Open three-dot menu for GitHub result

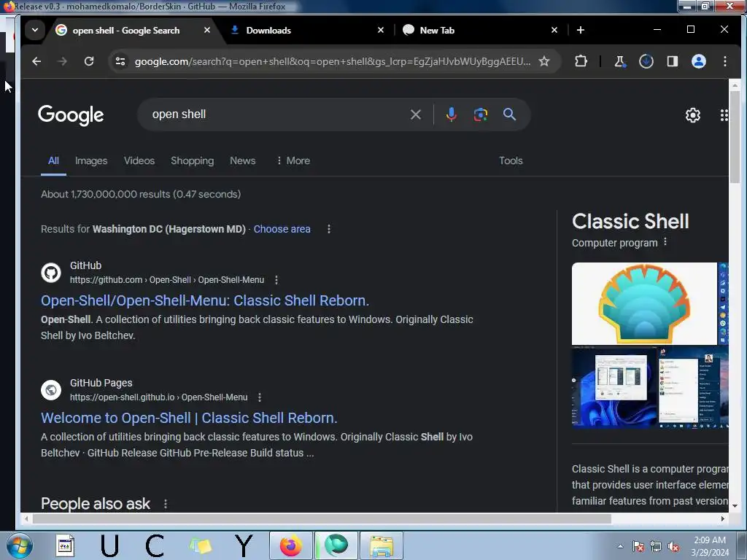276,280
